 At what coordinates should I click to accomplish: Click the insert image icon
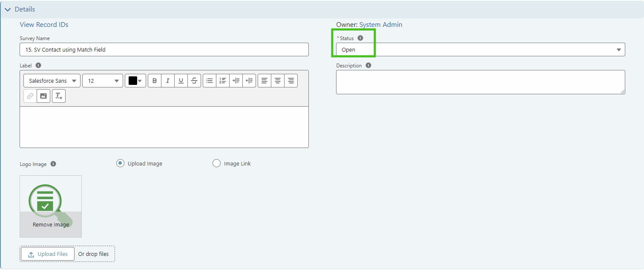pos(43,96)
